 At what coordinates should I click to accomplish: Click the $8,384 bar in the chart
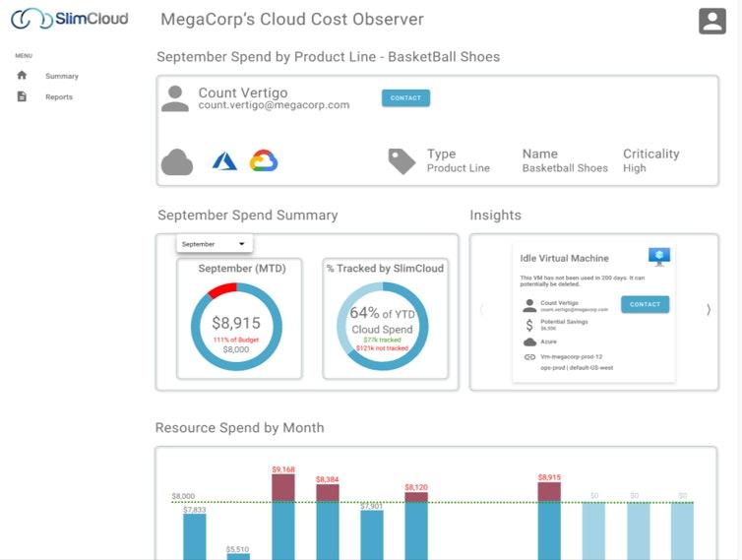click(328, 523)
